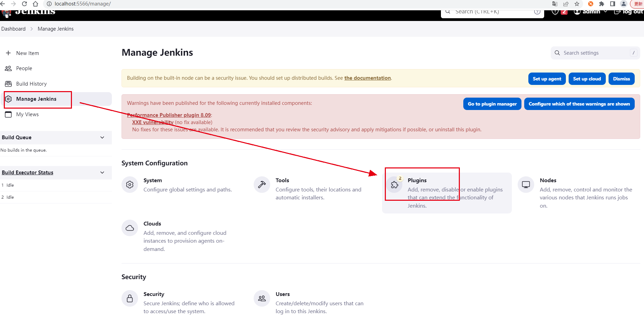Click the orange browser extension icon
This screenshot has width=644, height=319.
click(x=591, y=4)
